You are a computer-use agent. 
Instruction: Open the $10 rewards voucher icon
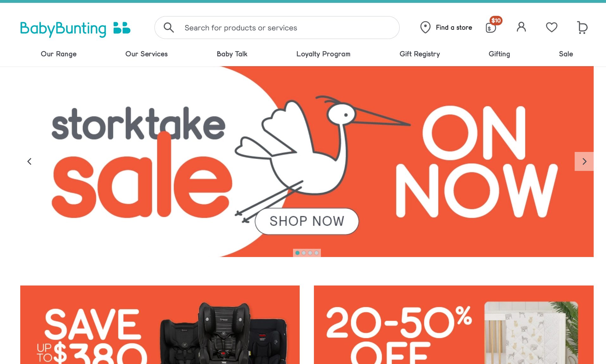(x=493, y=25)
